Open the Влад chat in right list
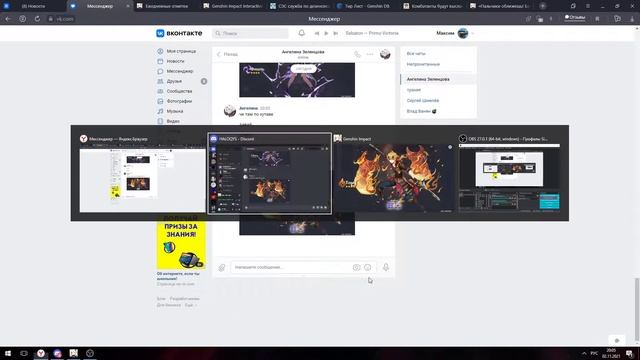The width and height of the screenshot is (640, 360). (422, 111)
